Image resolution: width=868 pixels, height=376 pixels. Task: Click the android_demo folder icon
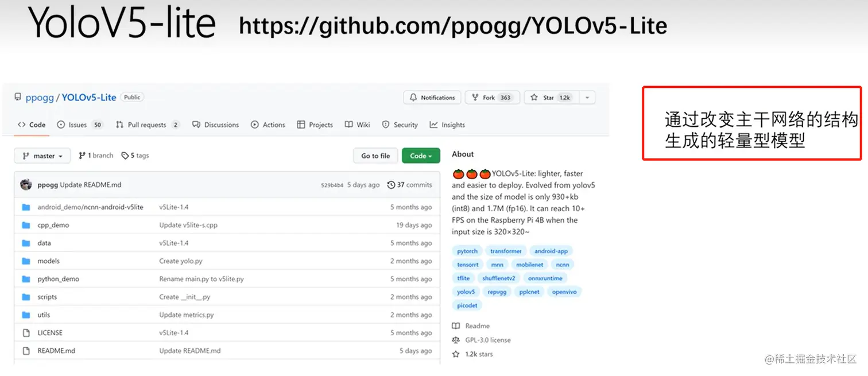tap(26, 207)
